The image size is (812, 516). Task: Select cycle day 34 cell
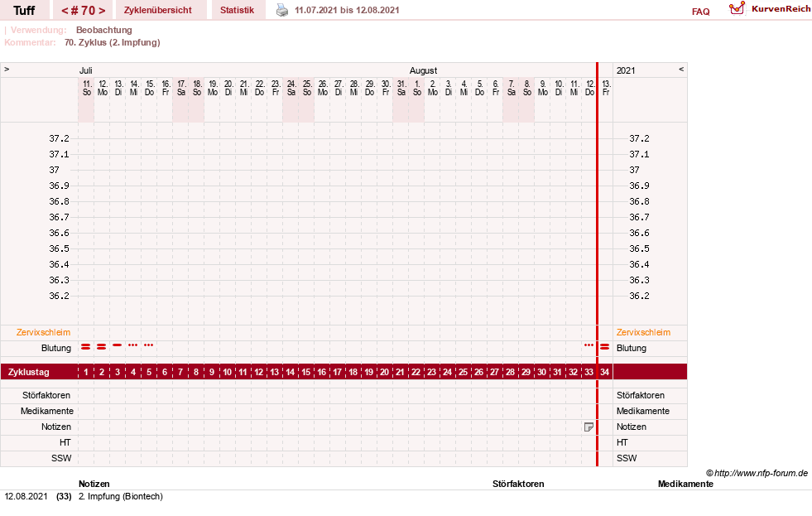[605, 372]
